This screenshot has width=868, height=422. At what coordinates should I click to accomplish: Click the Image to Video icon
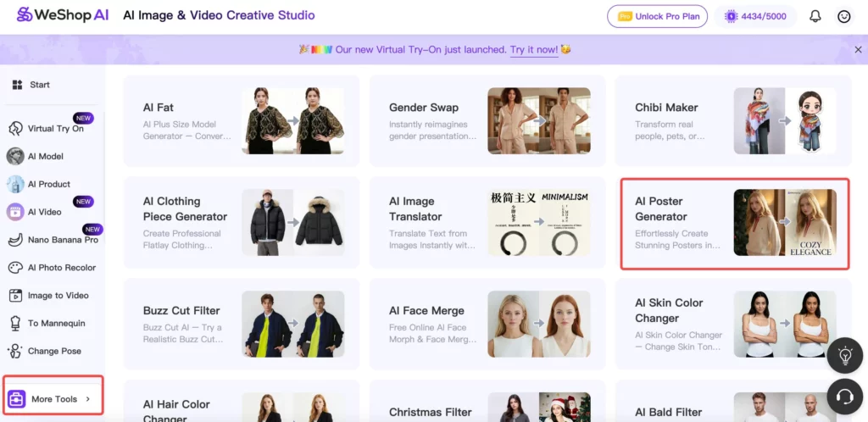[15, 296]
